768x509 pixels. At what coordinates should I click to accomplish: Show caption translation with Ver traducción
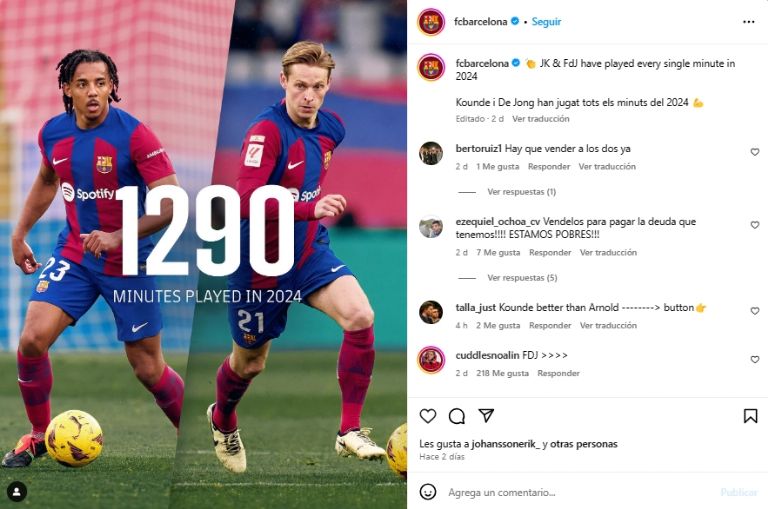click(541, 119)
